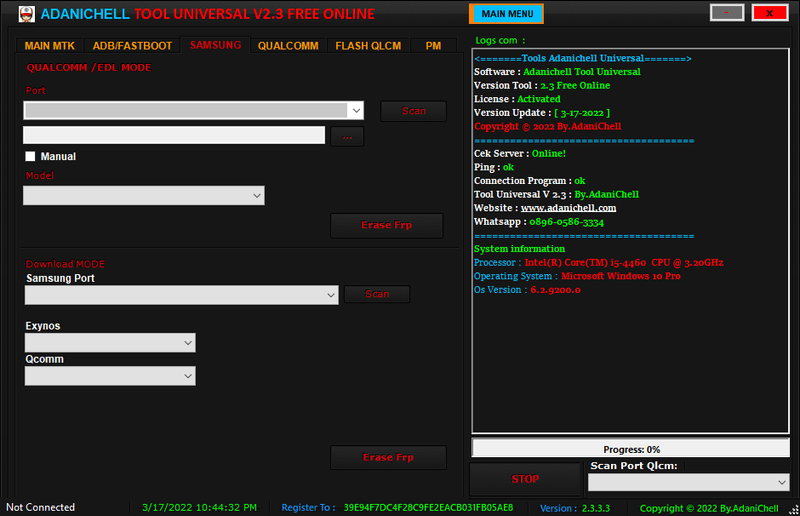Click the STOP button
The image size is (800, 516).
tap(525, 479)
